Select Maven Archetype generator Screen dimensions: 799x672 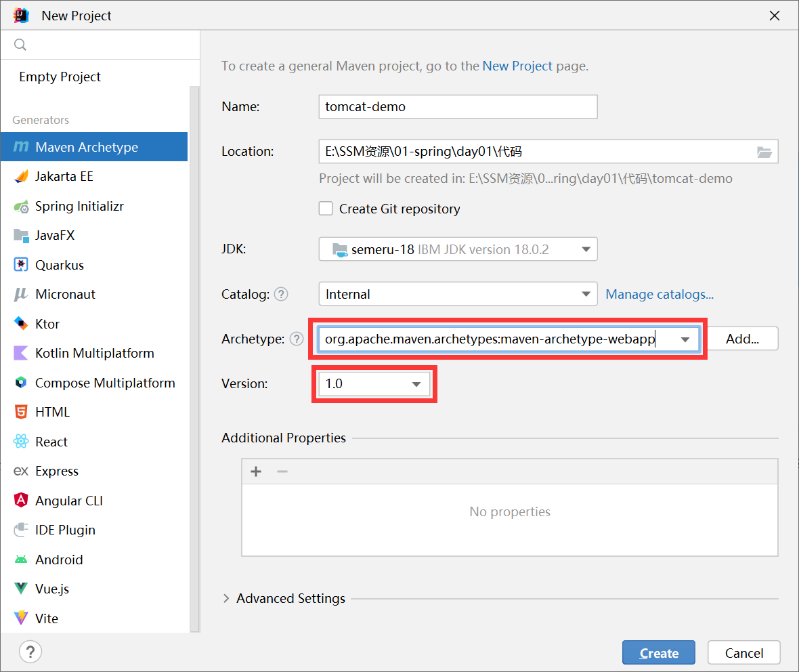click(x=94, y=147)
